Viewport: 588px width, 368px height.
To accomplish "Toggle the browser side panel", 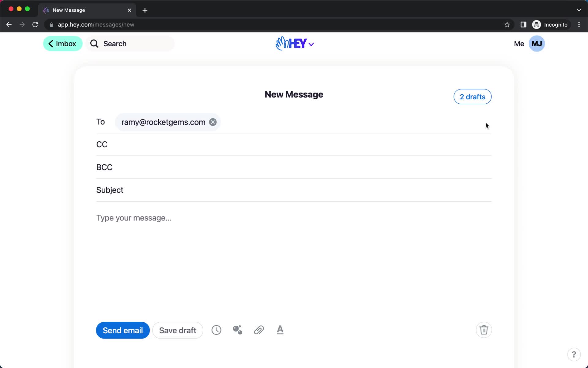I will click(x=523, y=25).
